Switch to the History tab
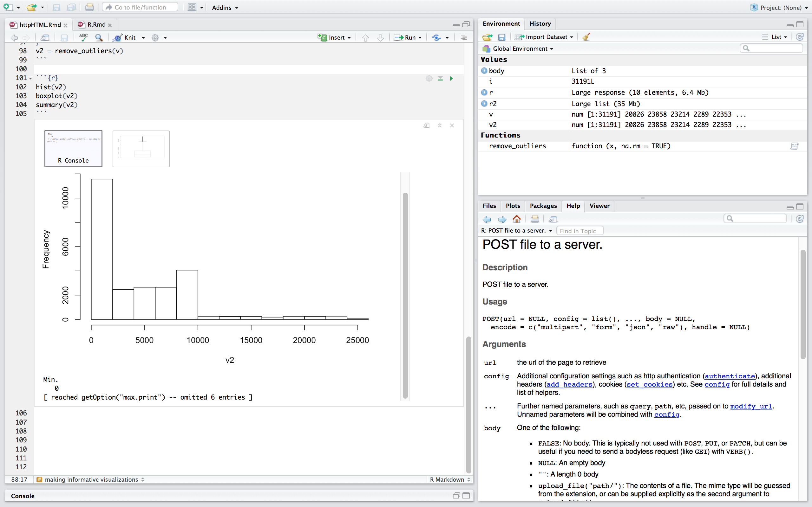Screen dimensions: 812x507 pos(540,23)
